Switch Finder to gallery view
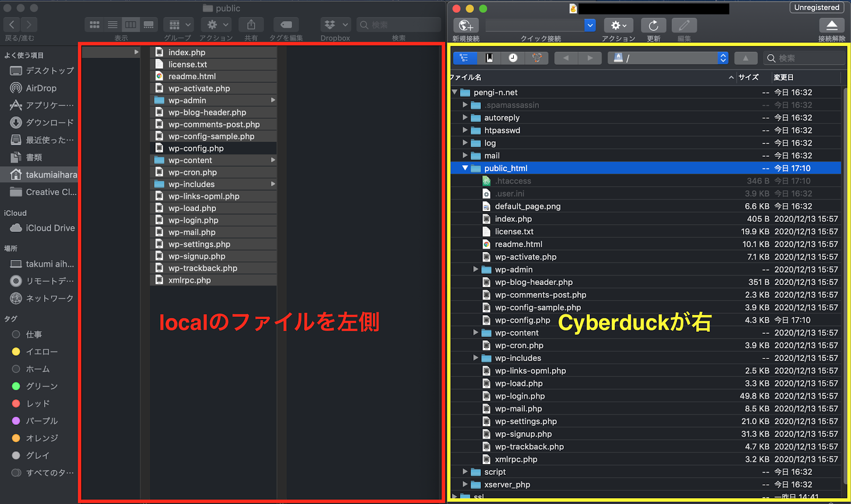This screenshot has height=504, width=851. pos(149,24)
